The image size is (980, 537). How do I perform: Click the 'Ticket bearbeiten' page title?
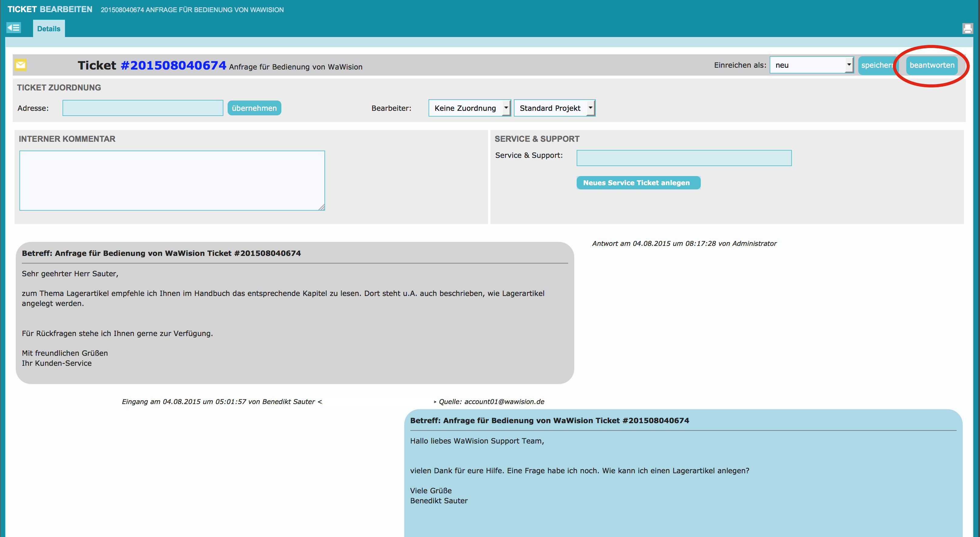click(50, 9)
